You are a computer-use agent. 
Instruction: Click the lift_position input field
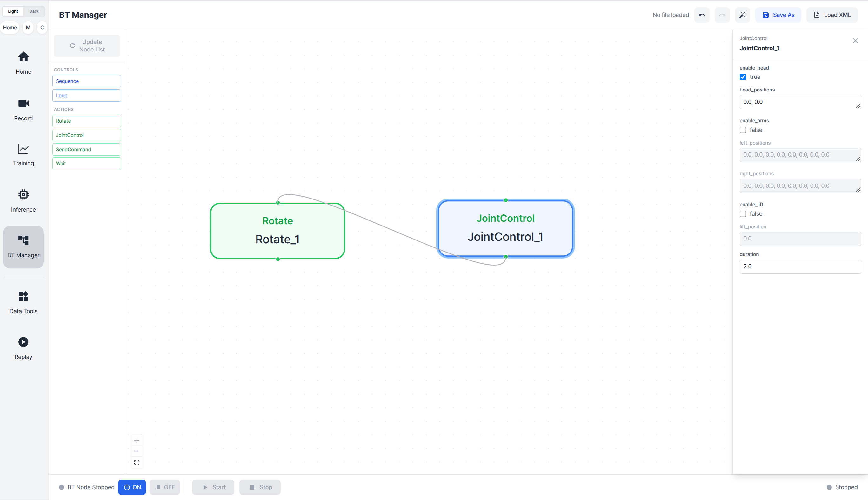[x=800, y=239]
